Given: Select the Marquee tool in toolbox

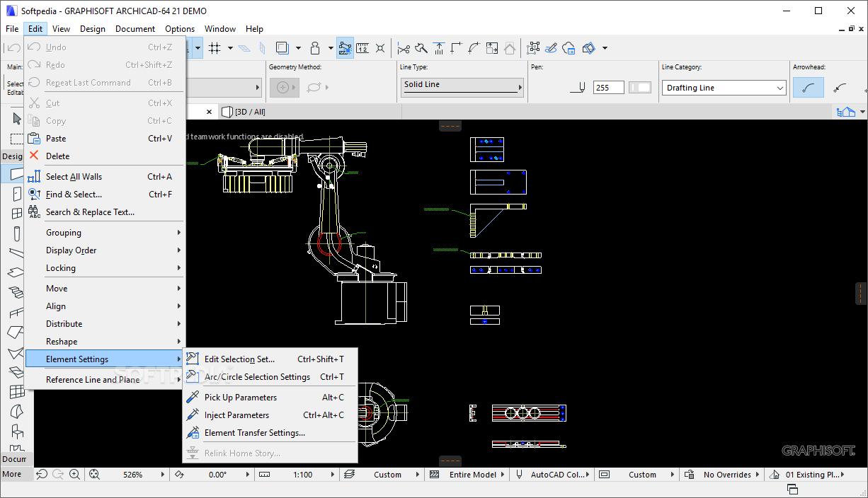Looking at the screenshot, I should pos(17,138).
